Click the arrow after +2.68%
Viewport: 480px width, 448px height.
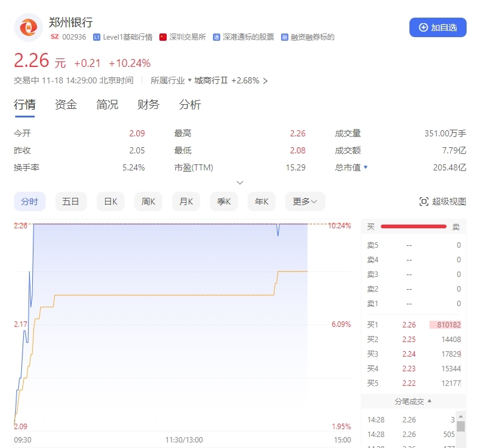[265, 81]
